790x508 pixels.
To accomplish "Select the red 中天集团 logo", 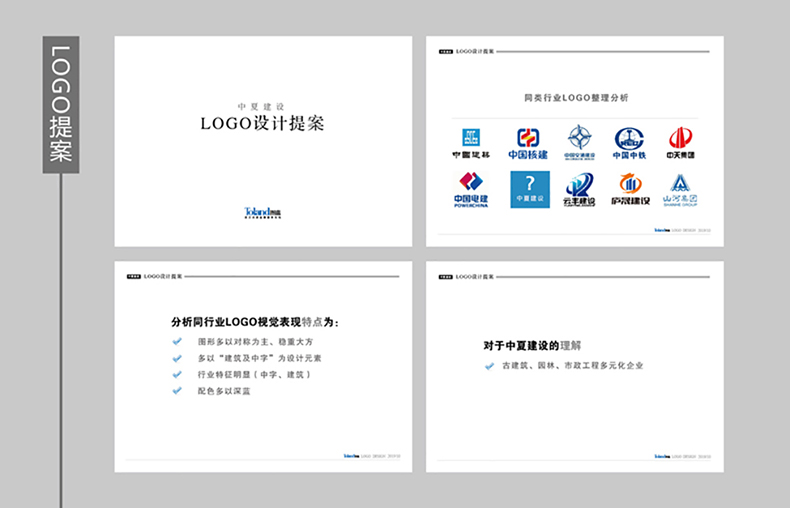I will click(680, 143).
